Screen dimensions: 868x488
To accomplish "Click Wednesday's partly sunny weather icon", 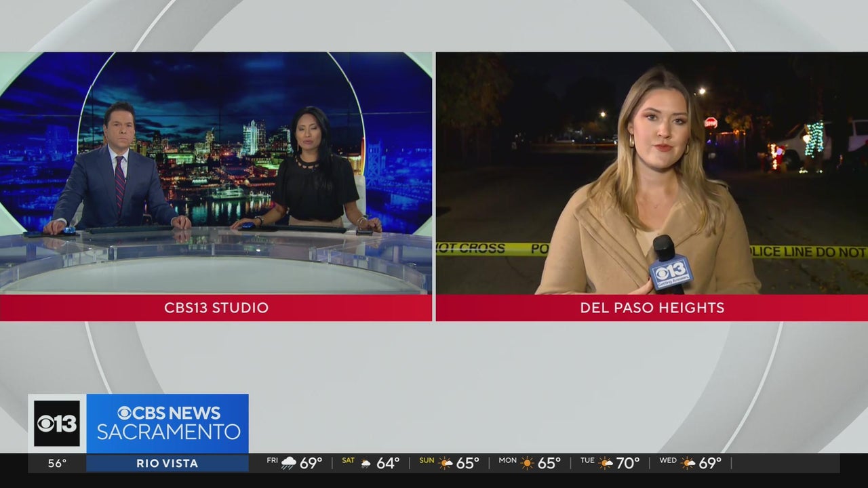I will tap(688, 463).
